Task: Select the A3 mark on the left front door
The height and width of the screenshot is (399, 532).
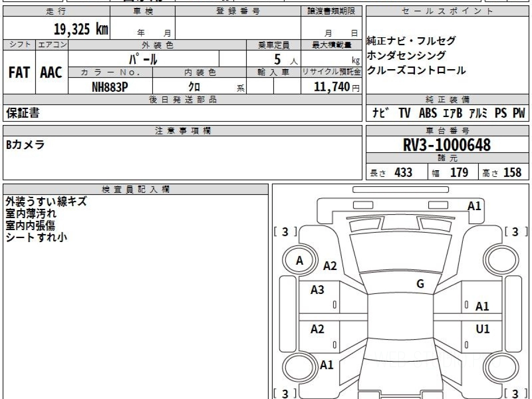Action: (x=317, y=290)
